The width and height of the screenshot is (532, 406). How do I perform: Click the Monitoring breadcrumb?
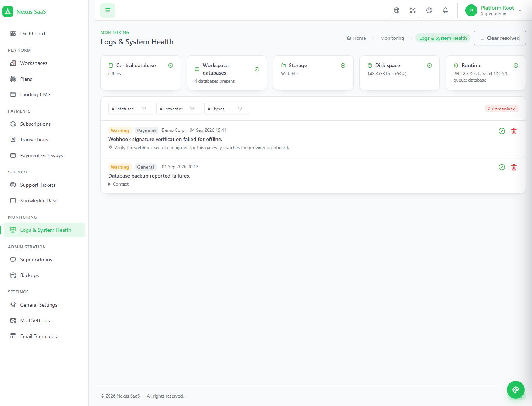click(392, 38)
